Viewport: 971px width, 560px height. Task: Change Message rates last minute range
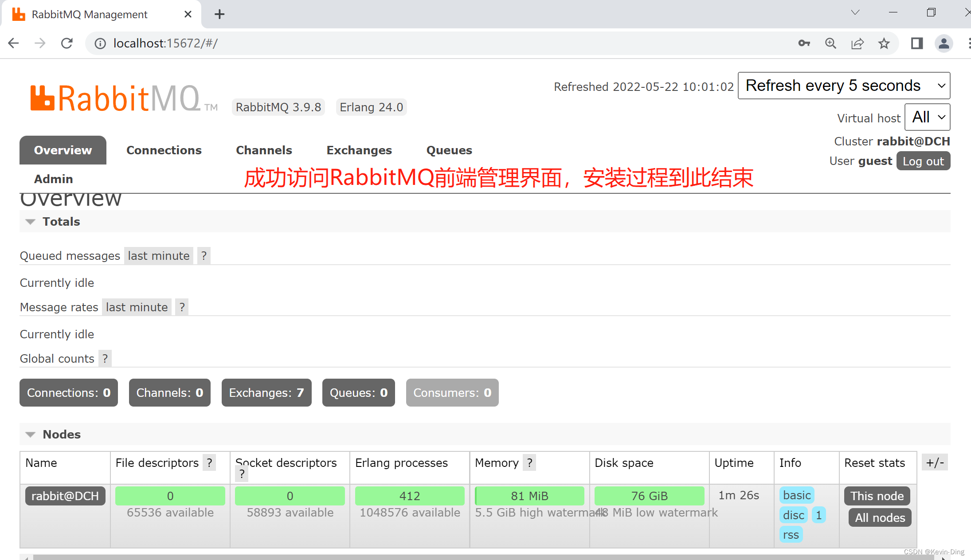coord(137,307)
